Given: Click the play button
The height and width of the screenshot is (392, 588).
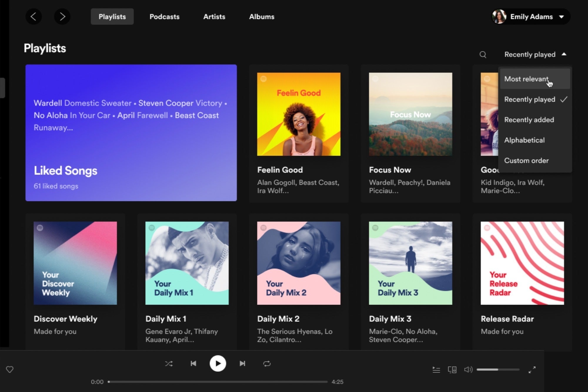Looking at the screenshot, I should (x=218, y=363).
